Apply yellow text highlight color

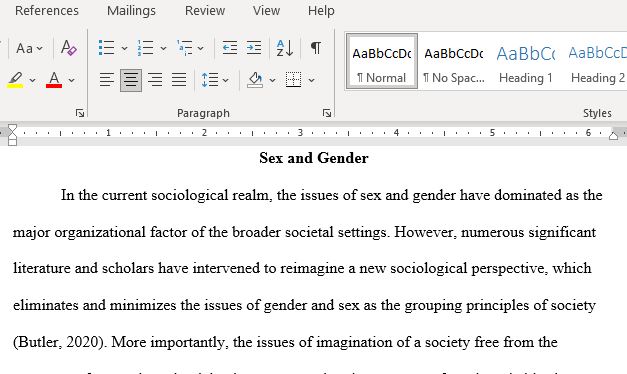click(16, 80)
